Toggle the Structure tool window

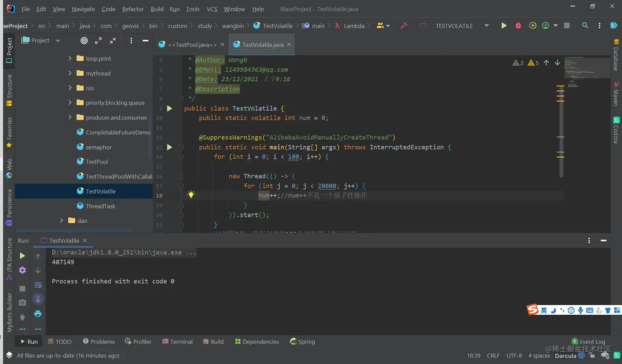click(x=9, y=90)
